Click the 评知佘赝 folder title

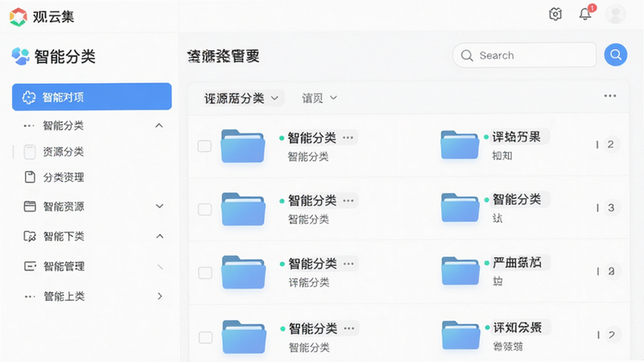(x=518, y=327)
